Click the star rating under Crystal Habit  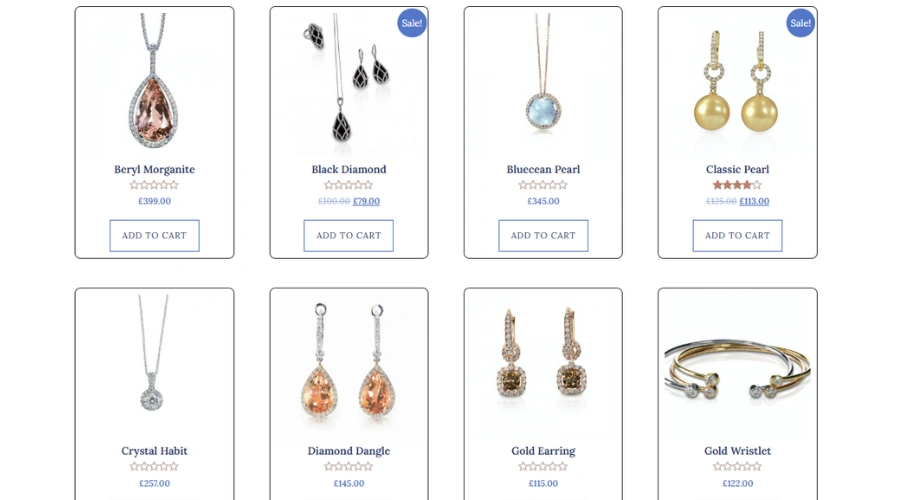[154, 466]
